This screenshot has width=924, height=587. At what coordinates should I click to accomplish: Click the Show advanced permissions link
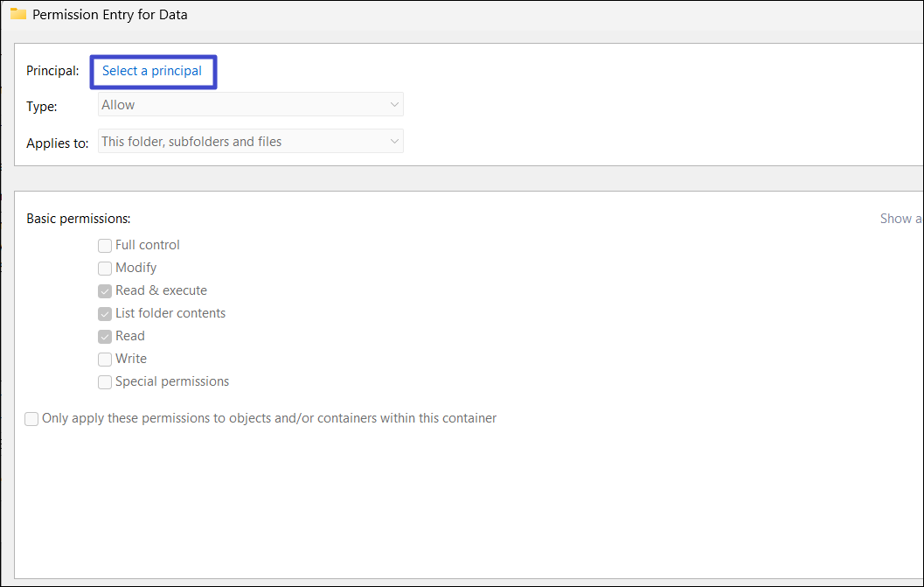tap(900, 219)
